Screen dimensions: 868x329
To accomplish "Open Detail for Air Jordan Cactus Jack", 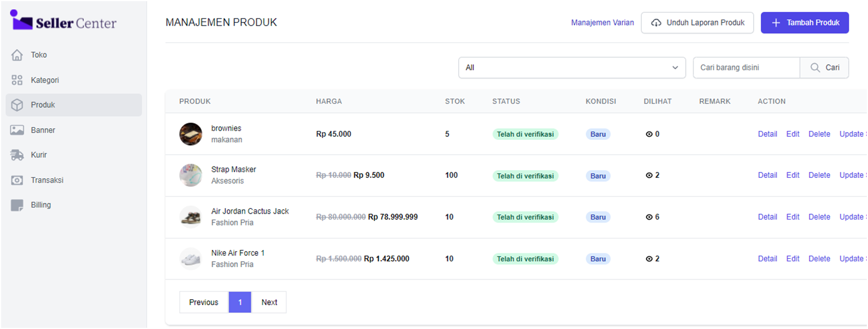I will [x=767, y=217].
